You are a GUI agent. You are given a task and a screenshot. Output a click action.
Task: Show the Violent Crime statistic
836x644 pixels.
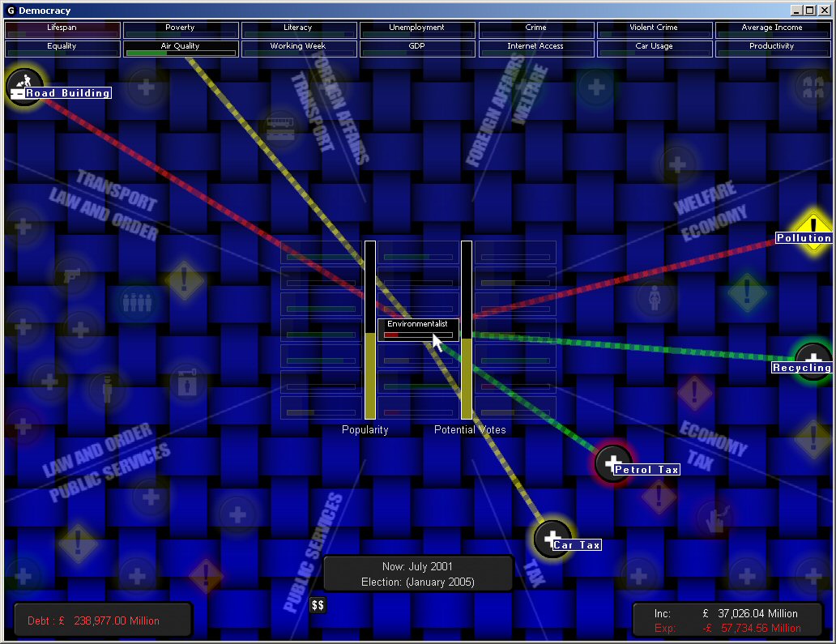(654, 30)
